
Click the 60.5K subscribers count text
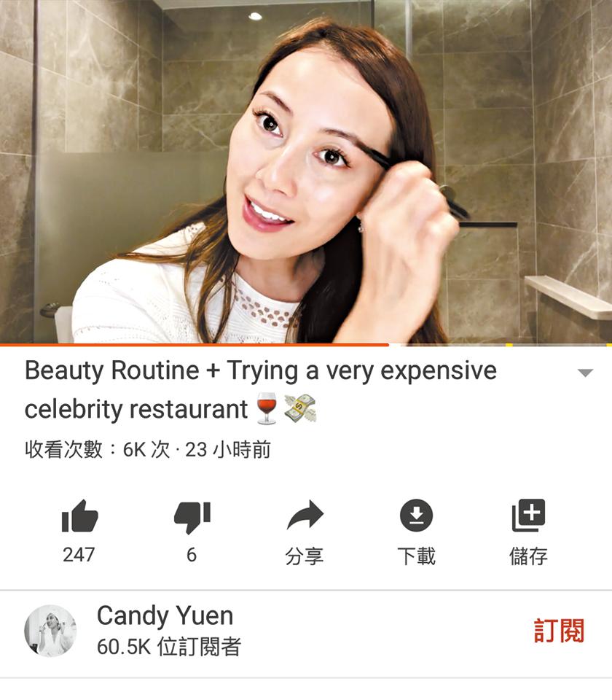(x=169, y=647)
